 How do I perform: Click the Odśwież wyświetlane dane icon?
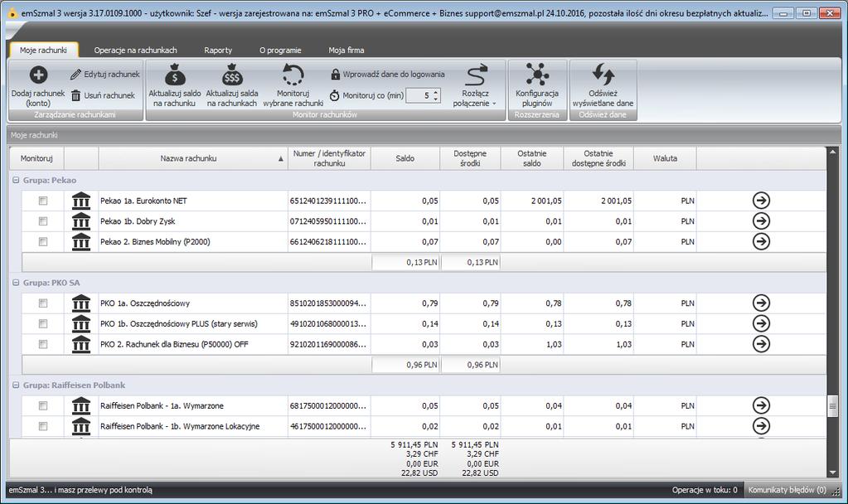[603, 75]
